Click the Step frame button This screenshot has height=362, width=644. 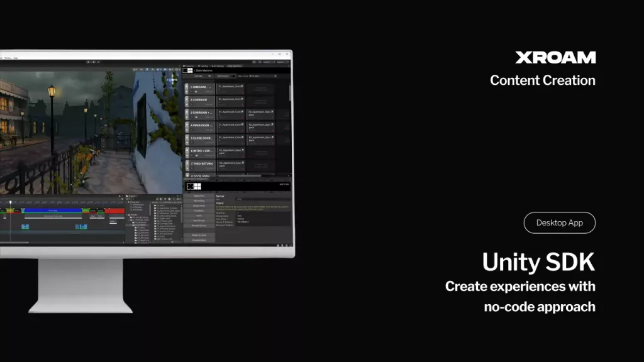point(97,62)
